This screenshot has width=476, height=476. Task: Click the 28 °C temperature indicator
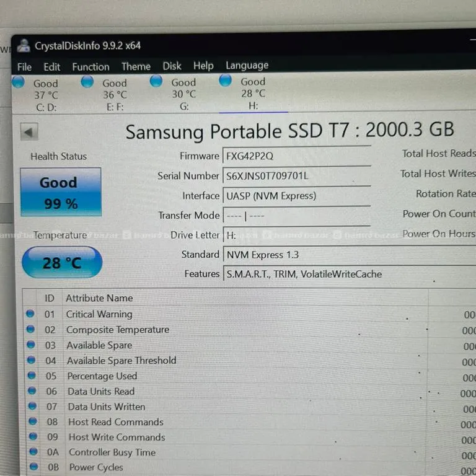tap(62, 263)
